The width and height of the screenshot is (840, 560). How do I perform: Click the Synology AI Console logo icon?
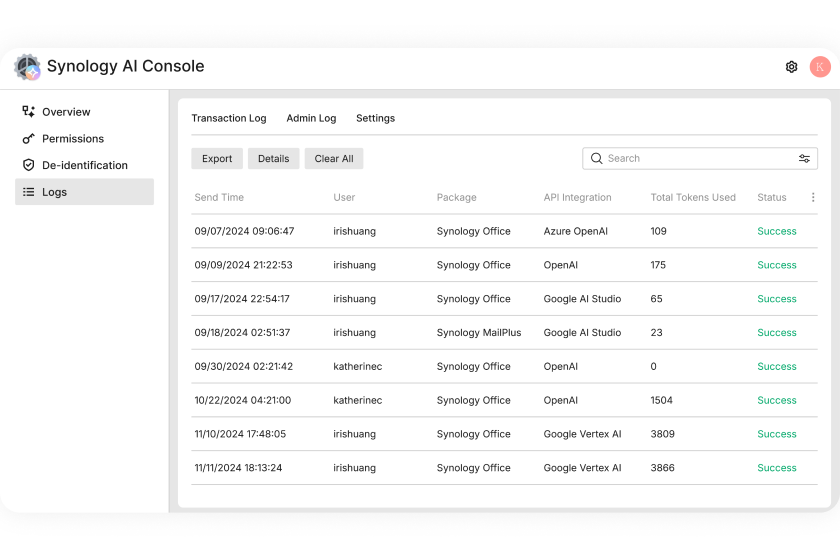(x=27, y=67)
